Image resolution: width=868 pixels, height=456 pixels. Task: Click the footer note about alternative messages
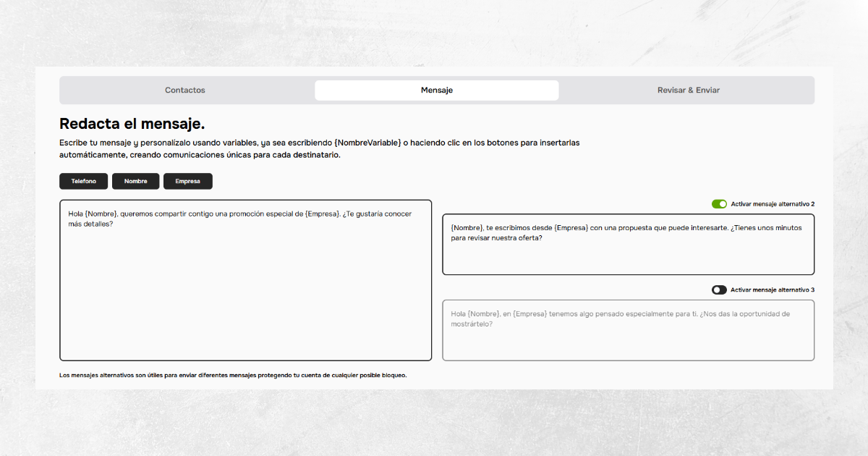tap(233, 376)
